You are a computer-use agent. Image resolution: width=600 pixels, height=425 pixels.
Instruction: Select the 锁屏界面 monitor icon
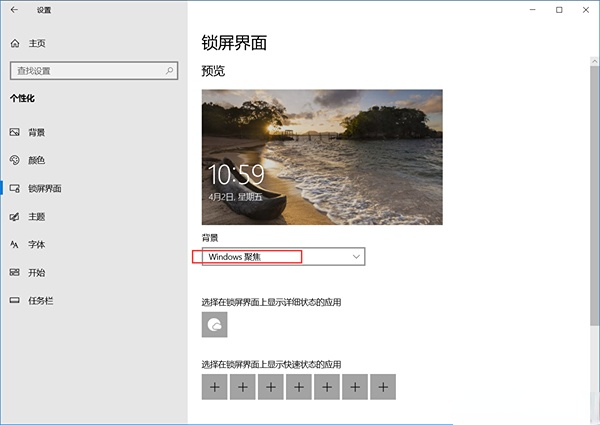(x=15, y=188)
